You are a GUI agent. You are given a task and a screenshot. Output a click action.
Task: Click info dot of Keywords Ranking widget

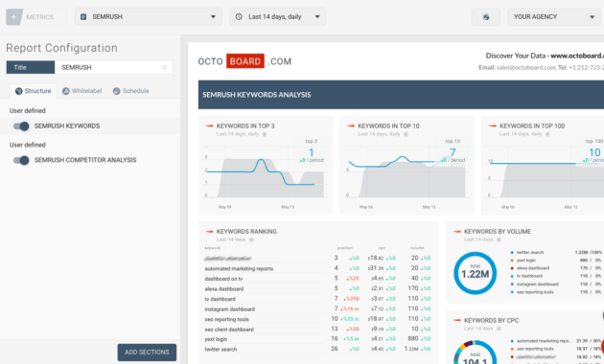point(251,239)
